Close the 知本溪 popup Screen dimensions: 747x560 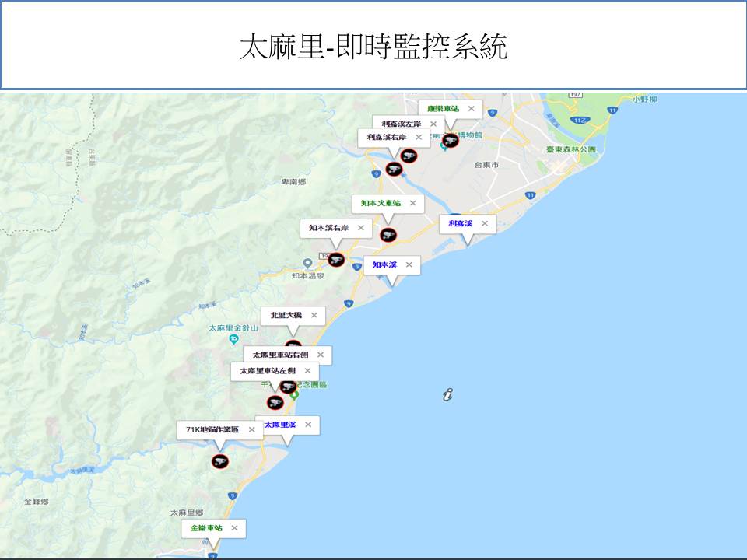coord(409,264)
